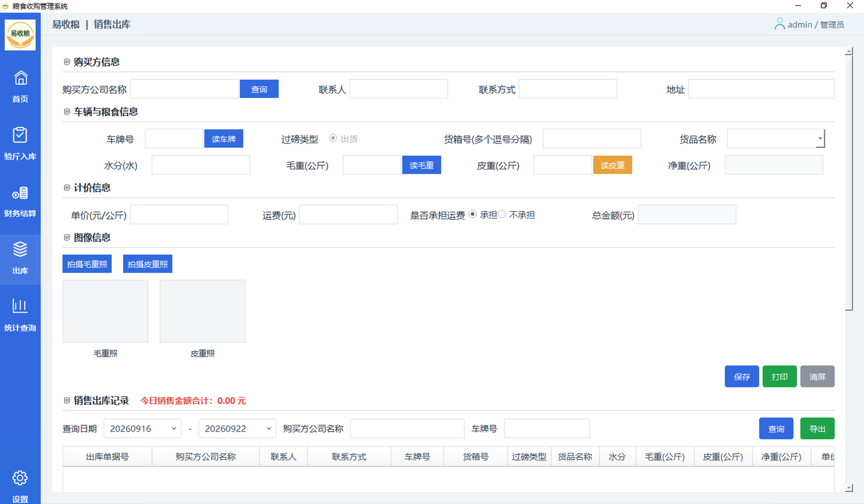Open the 财务结算 coins icon
Viewport: 864px width, 504px height.
click(20, 193)
